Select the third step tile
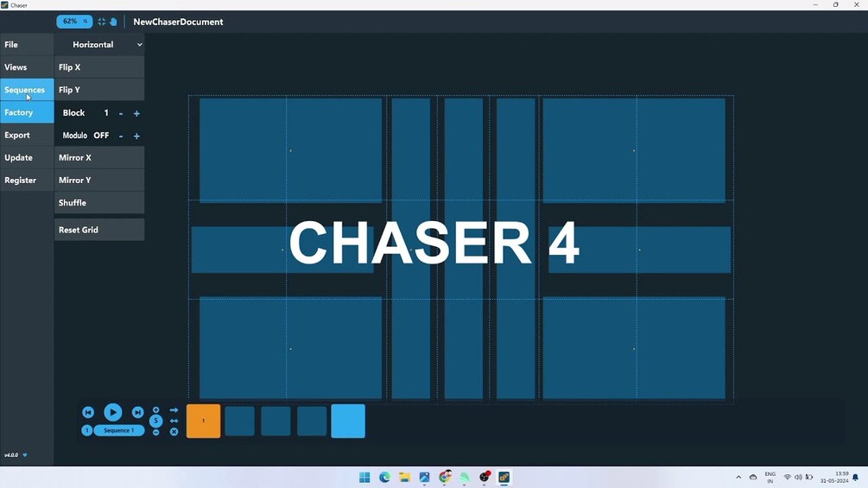The width and height of the screenshot is (868, 488). coord(276,421)
